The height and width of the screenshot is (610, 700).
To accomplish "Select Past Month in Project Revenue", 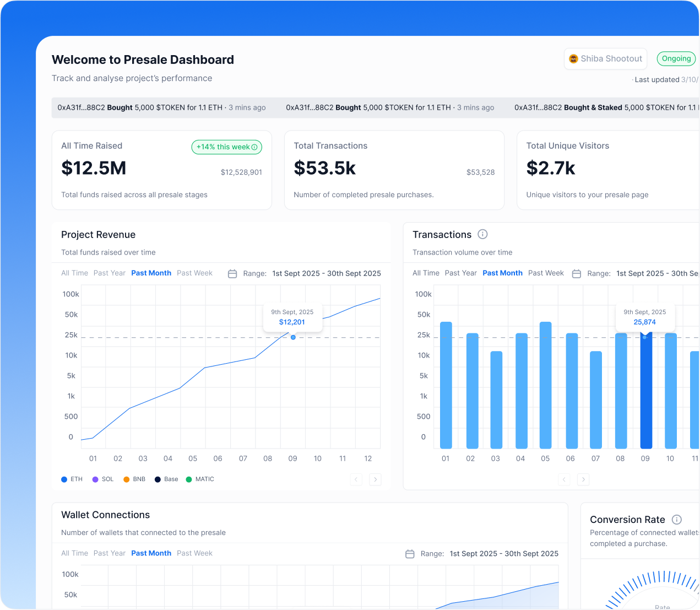I will click(151, 273).
